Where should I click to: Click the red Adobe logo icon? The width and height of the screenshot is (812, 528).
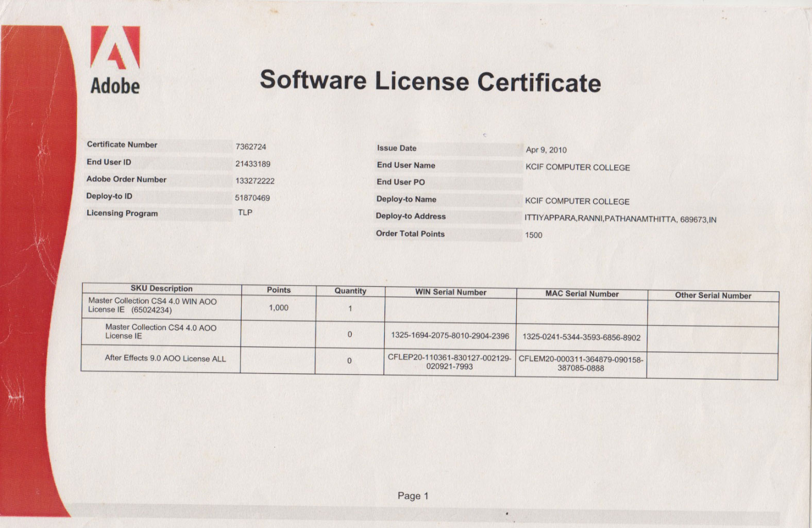click(x=115, y=48)
